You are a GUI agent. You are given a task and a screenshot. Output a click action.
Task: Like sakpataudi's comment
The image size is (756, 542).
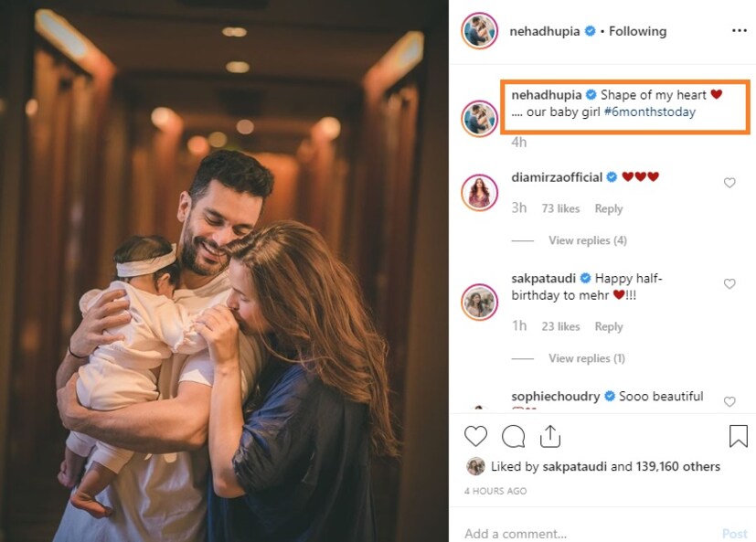[x=729, y=284]
